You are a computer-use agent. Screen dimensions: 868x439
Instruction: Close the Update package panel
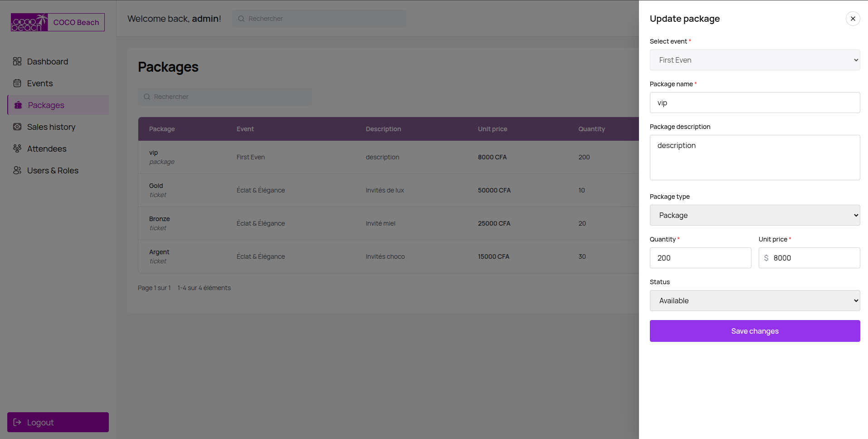[853, 19]
